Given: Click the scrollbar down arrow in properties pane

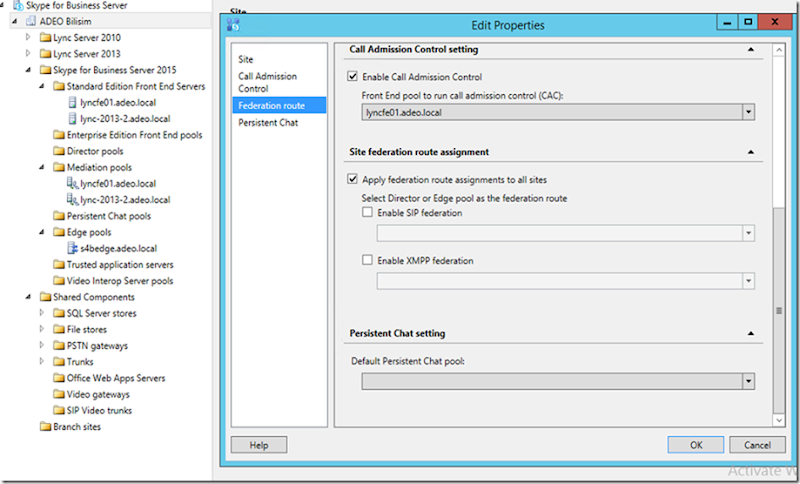Looking at the screenshot, I should pyautogui.click(x=779, y=420).
